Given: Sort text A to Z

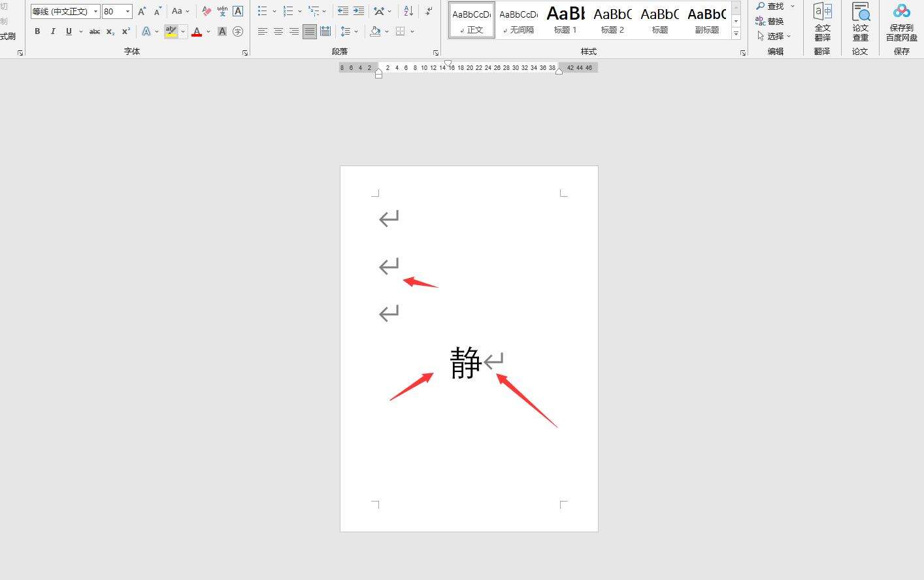Looking at the screenshot, I should click(x=408, y=11).
